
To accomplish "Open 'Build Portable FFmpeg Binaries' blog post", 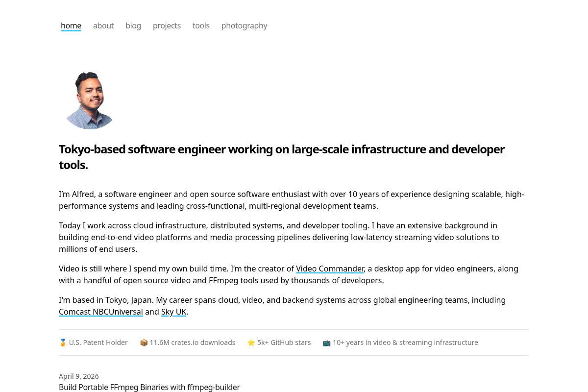I will (149, 387).
